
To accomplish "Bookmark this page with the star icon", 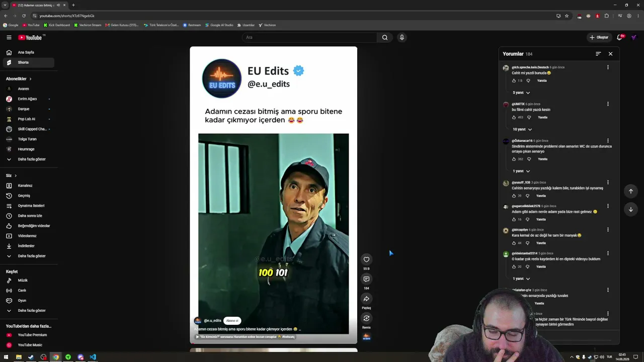I will click(x=567, y=16).
